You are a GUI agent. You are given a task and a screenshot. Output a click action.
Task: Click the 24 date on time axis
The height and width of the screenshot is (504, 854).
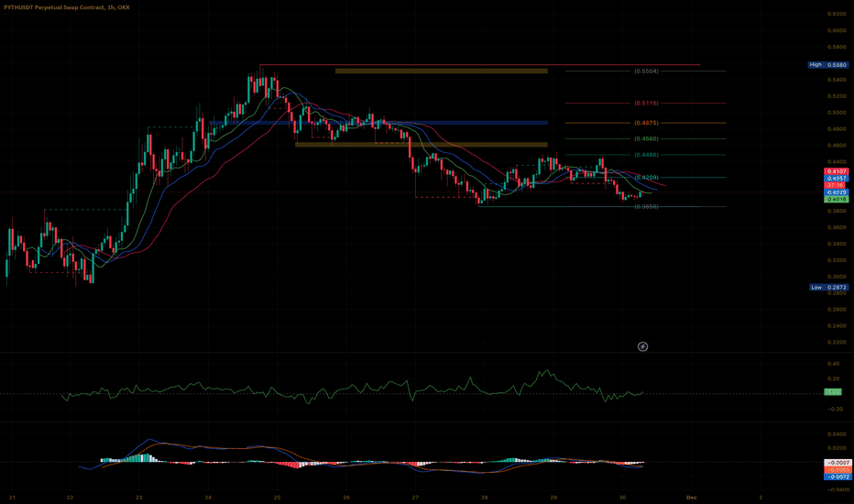click(x=208, y=498)
